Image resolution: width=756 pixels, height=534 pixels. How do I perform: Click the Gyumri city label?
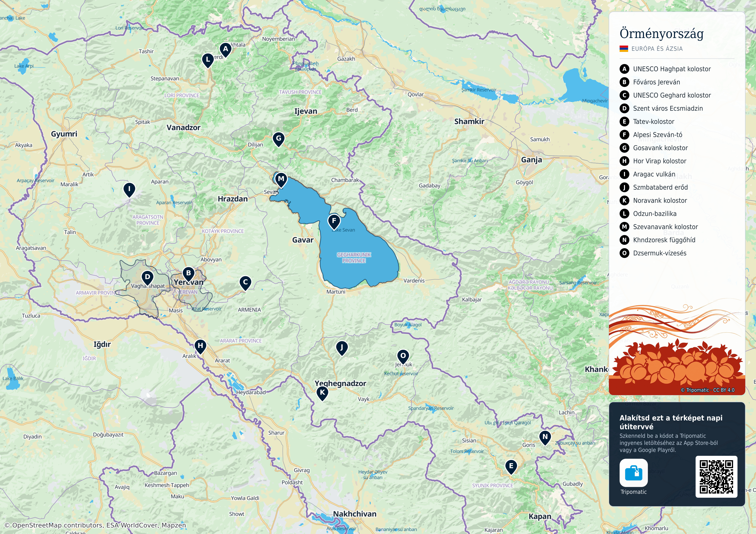(64, 134)
